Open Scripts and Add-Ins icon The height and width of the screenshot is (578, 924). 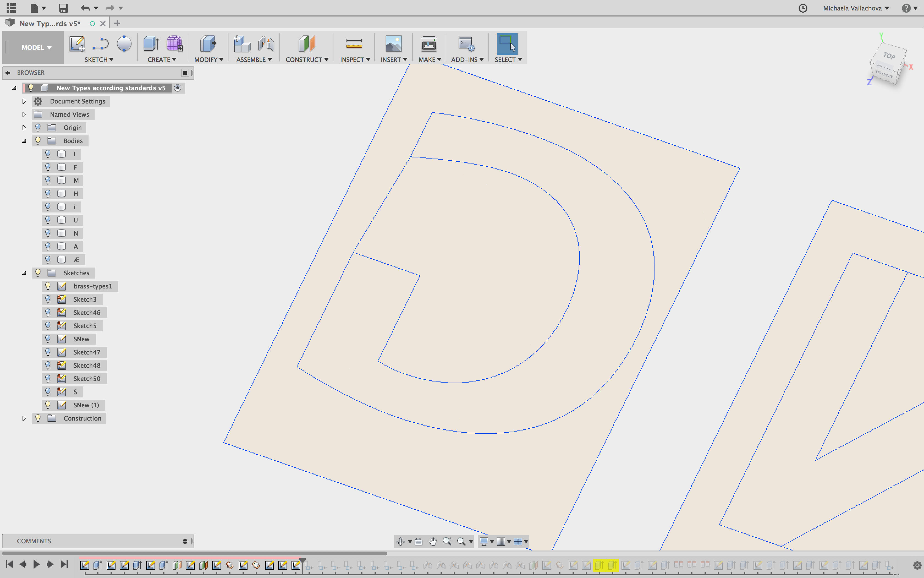[x=467, y=44]
